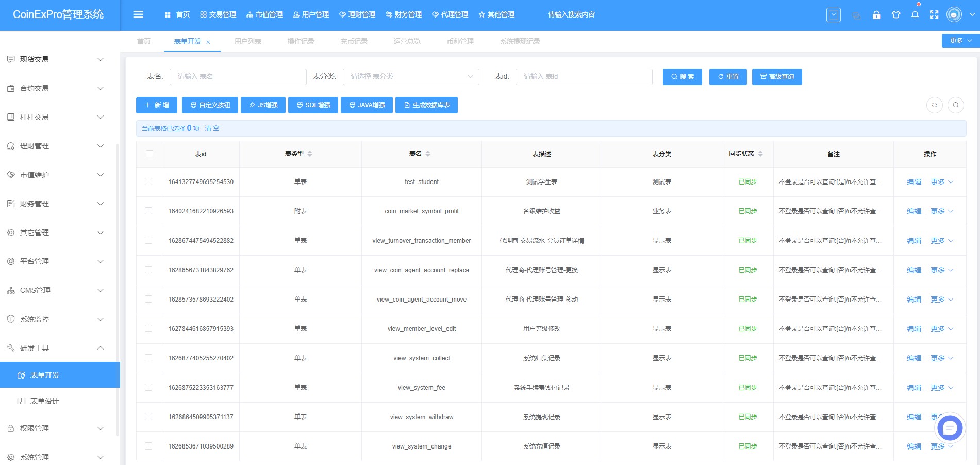
Task: Click the chat bubbles icon in header
Action: [x=856, y=15]
